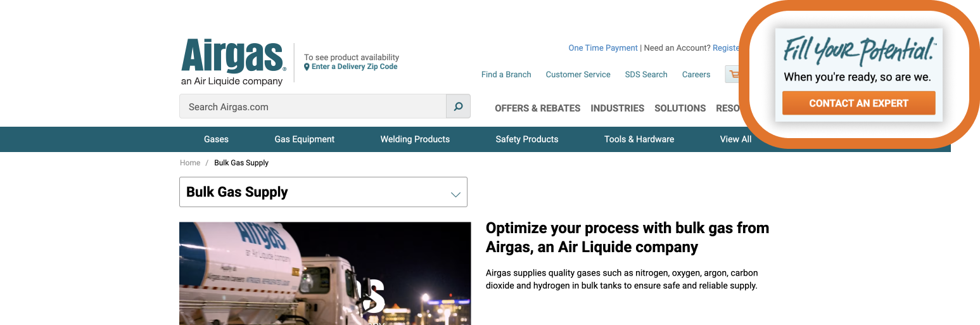Open the Gases category menu
Viewport: 980px width, 325px height.
point(216,139)
